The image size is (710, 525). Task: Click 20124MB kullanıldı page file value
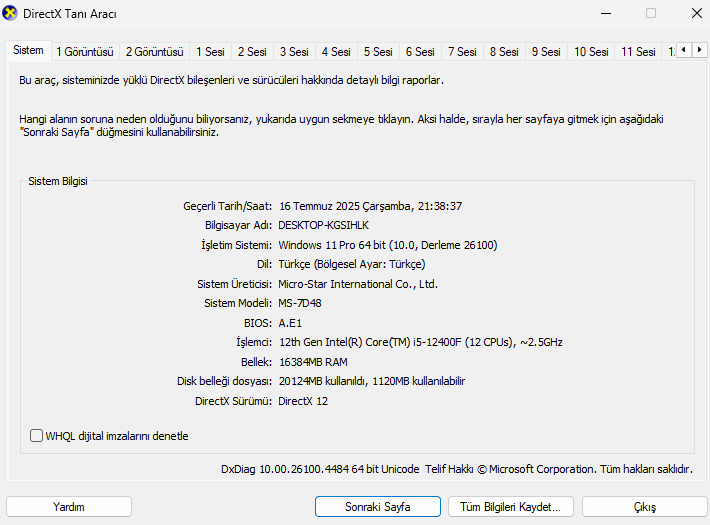tap(322, 381)
